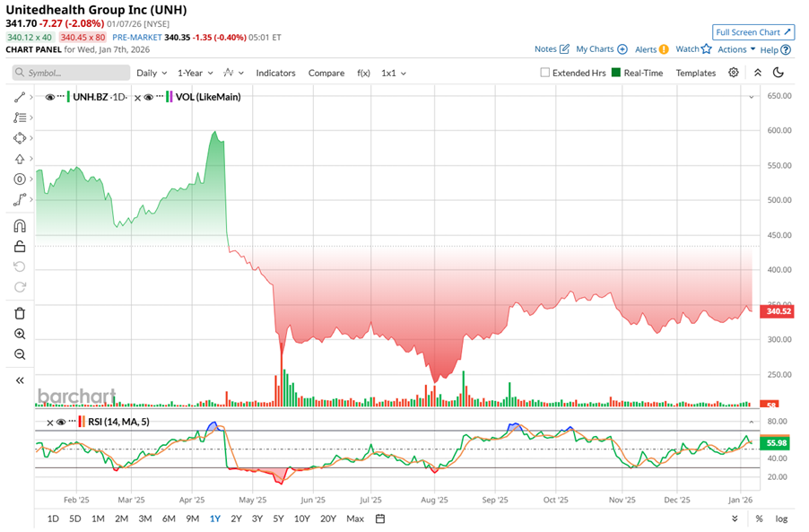Open the Compare menu
The image size is (809, 532).
pos(326,73)
